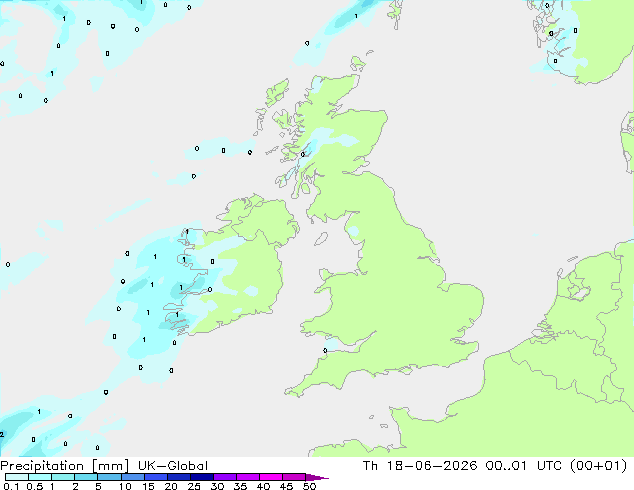Image resolution: width=634 pixels, height=490 pixels.
Task: Click the 2–5 mm legend color swatch
Action: 86,477
